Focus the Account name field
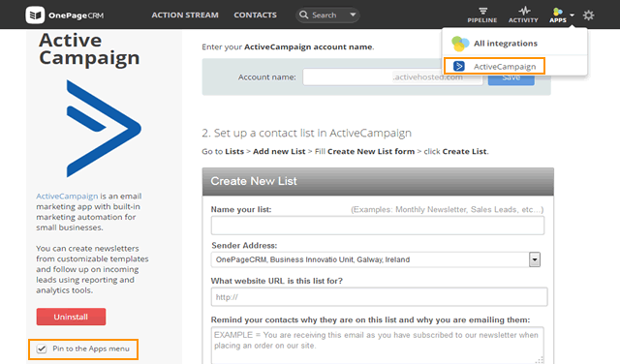 (x=392, y=77)
